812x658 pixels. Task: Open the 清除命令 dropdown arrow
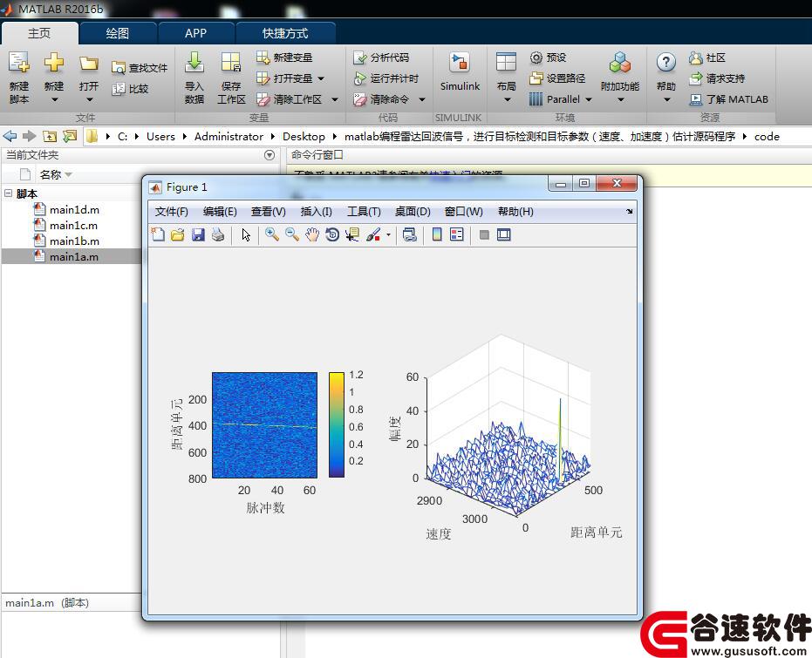pyautogui.click(x=422, y=99)
